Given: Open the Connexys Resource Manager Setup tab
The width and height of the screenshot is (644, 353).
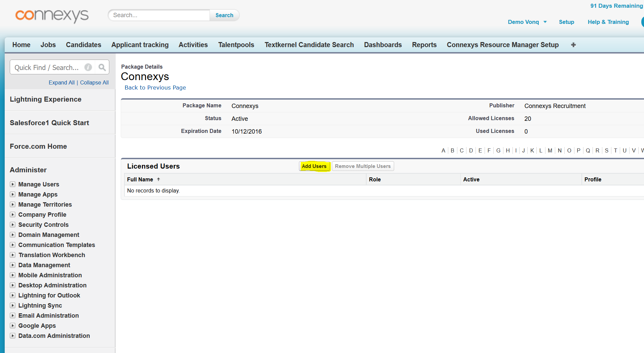Looking at the screenshot, I should click(502, 45).
